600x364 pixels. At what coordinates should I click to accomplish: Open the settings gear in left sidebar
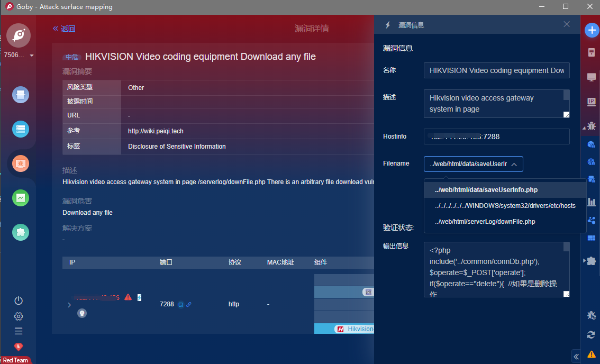click(x=19, y=316)
